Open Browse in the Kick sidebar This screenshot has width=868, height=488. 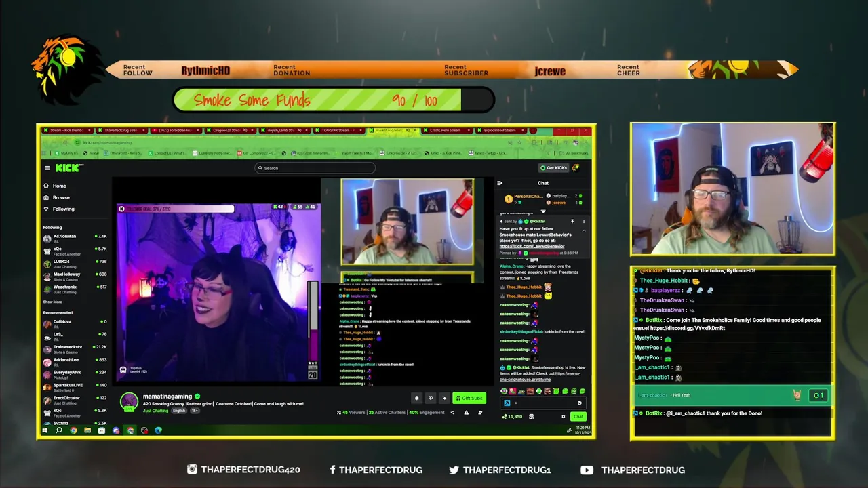point(56,197)
